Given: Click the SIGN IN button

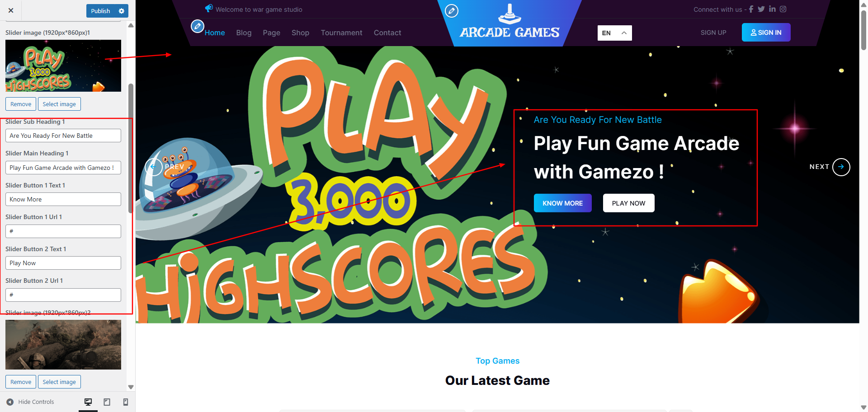Looking at the screenshot, I should (766, 33).
